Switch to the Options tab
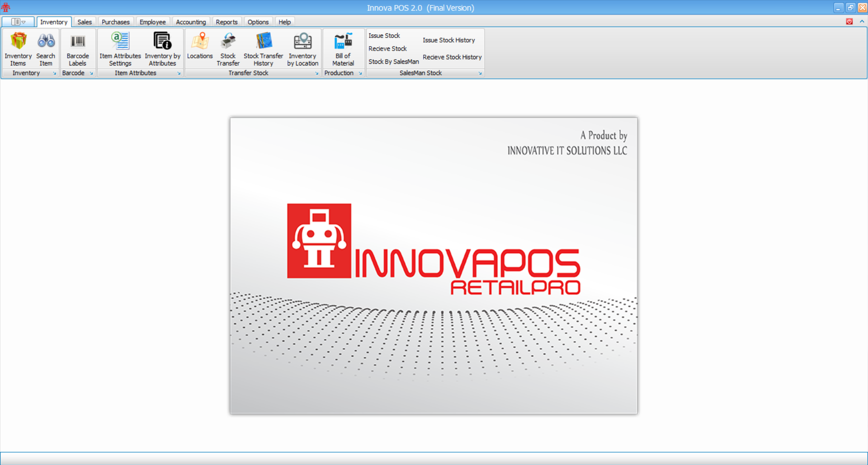The height and width of the screenshot is (465, 868). coord(258,22)
